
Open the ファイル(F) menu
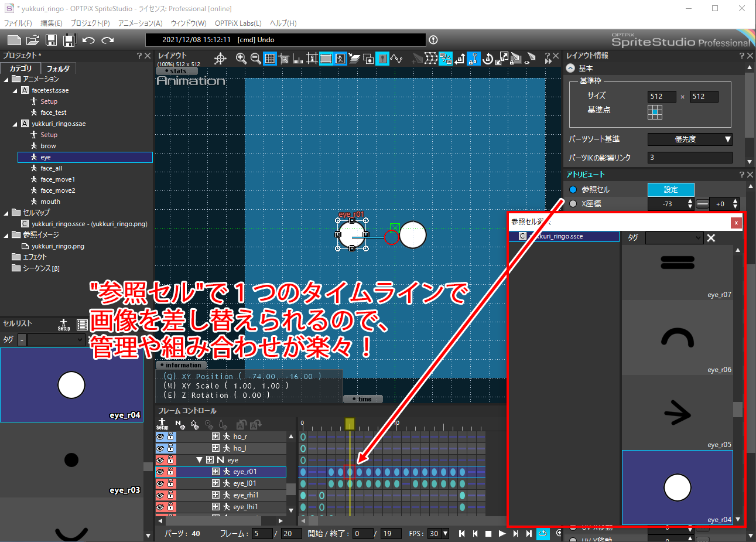18,23
